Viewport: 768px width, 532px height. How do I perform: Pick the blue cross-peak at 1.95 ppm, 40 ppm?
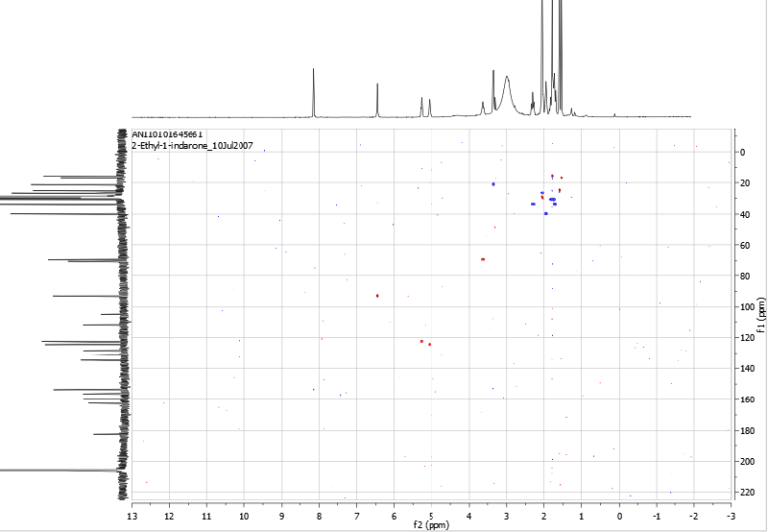click(546, 213)
